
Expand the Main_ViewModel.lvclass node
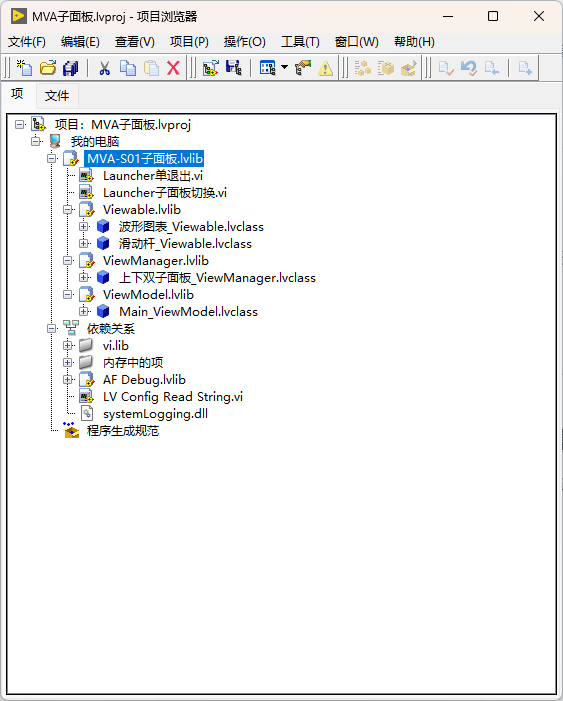point(84,311)
